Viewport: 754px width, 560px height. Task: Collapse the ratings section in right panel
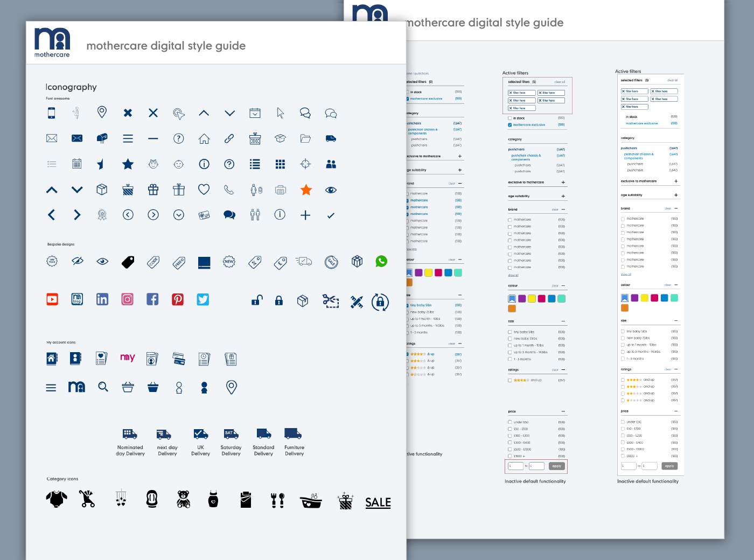point(676,369)
